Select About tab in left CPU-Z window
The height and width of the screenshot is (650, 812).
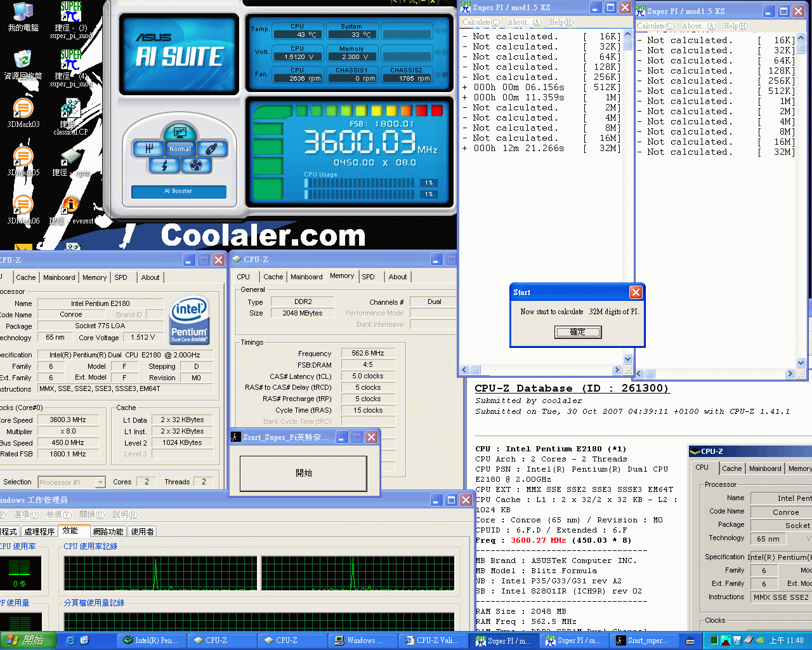(x=150, y=277)
